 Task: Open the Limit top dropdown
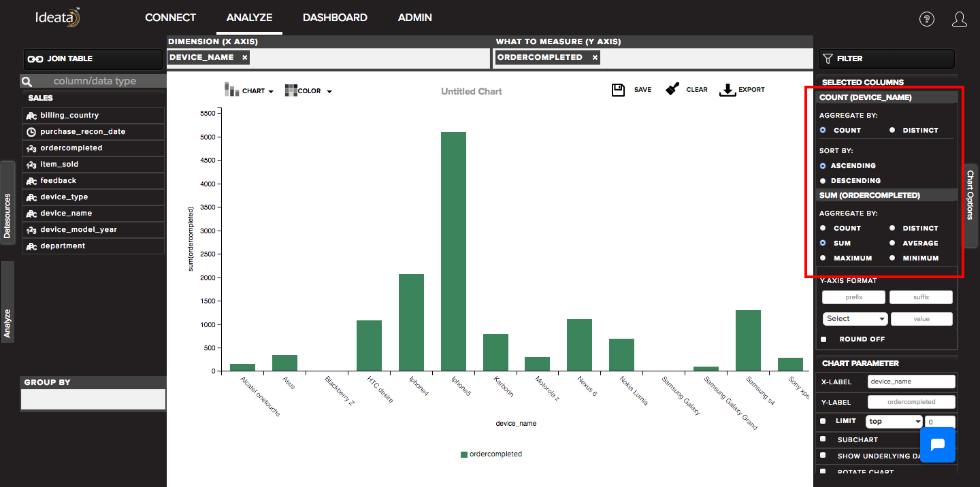pos(894,422)
